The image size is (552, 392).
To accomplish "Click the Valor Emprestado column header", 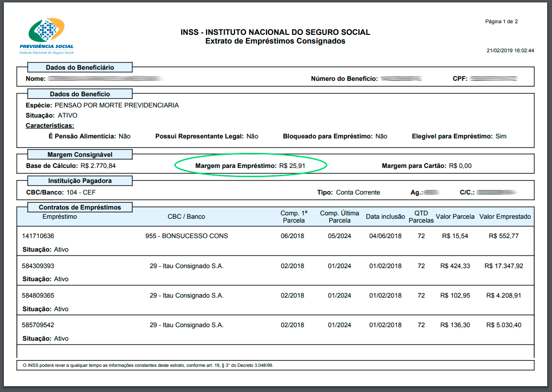I will (x=505, y=217).
